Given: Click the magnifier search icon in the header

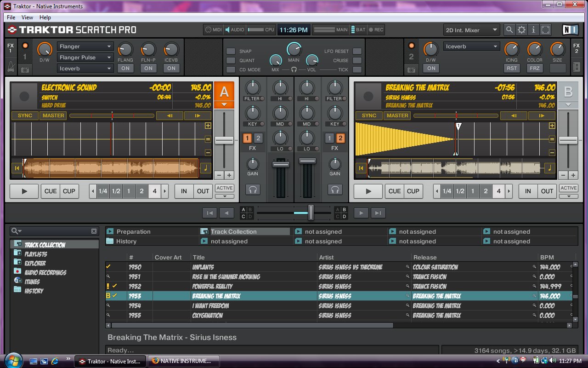Looking at the screenshot, I should (509, 29).
